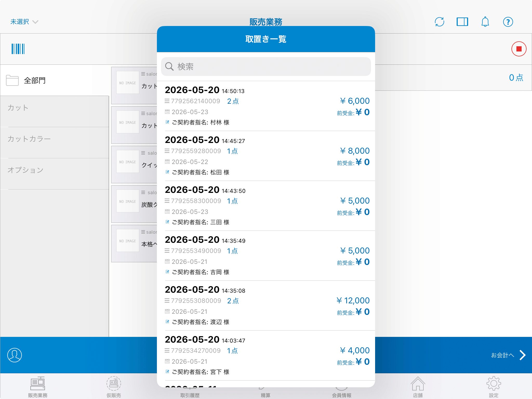This screenshot has height=399, width=532.
Task: Select layaway number 7792558300009
Action: (196, 201)
